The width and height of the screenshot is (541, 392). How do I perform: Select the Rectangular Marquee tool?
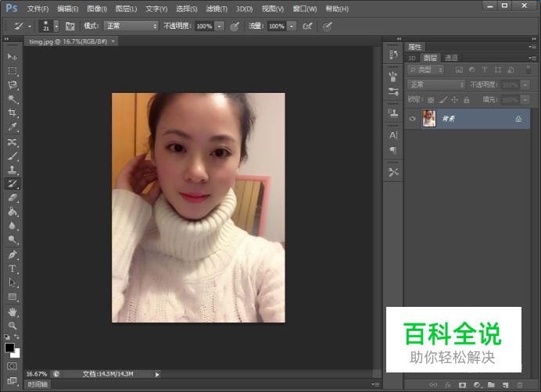pos(13,71)
